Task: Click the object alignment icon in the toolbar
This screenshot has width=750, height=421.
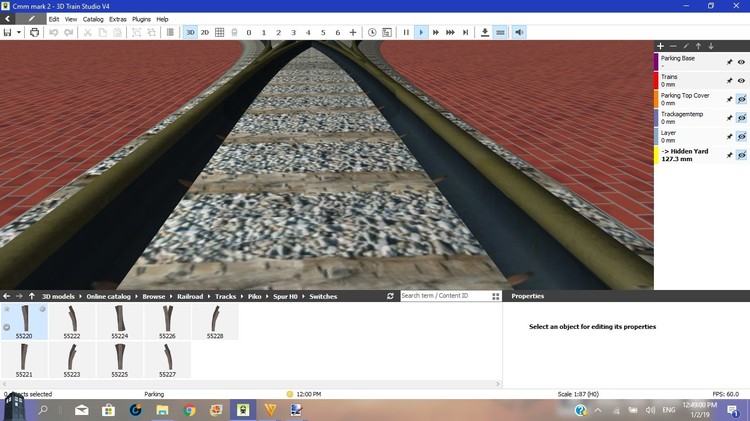Action: pos(170,33)
